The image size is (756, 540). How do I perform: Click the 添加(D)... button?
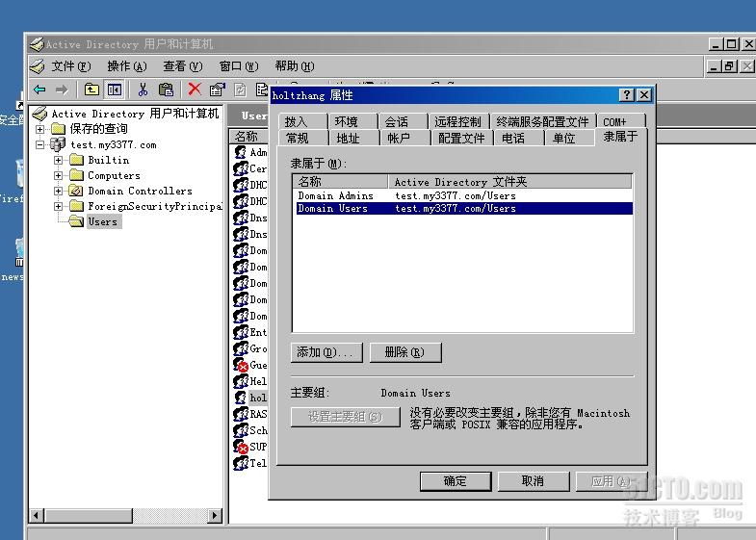coord(326,352)
